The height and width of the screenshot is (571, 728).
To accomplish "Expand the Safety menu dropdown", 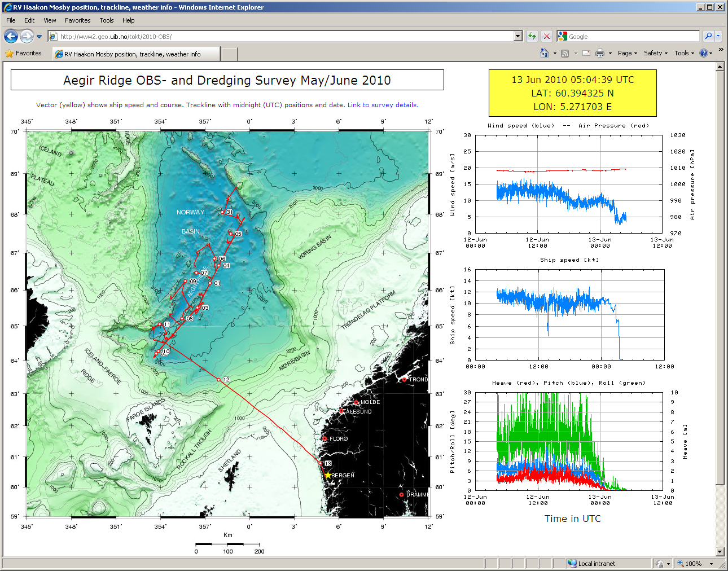I will click(655, 53).
